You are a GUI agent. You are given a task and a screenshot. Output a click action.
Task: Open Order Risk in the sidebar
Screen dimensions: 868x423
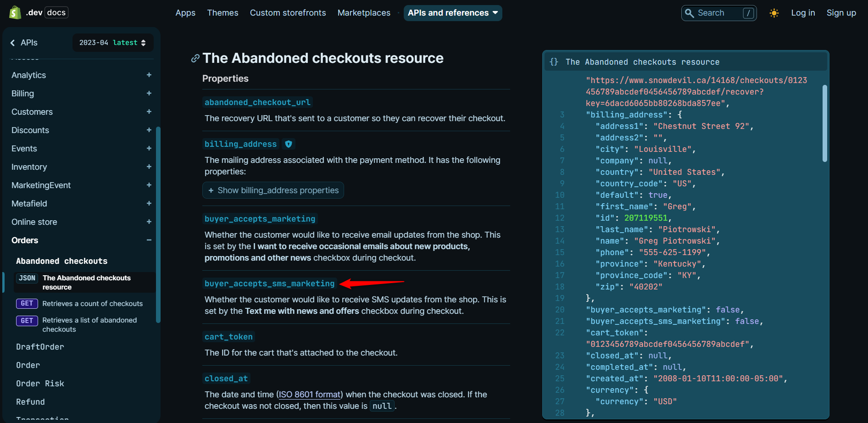[x=40, y=384]
